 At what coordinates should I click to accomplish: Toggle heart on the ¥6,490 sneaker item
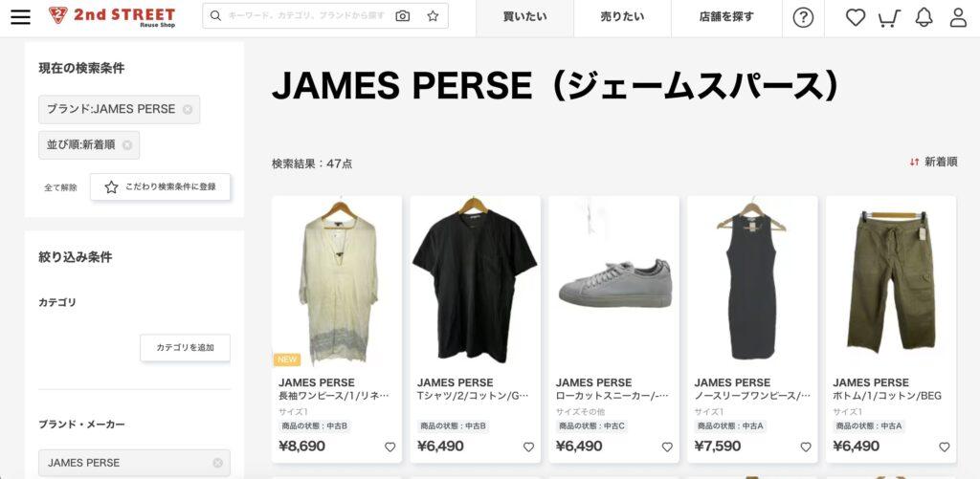tap(667, 447)
